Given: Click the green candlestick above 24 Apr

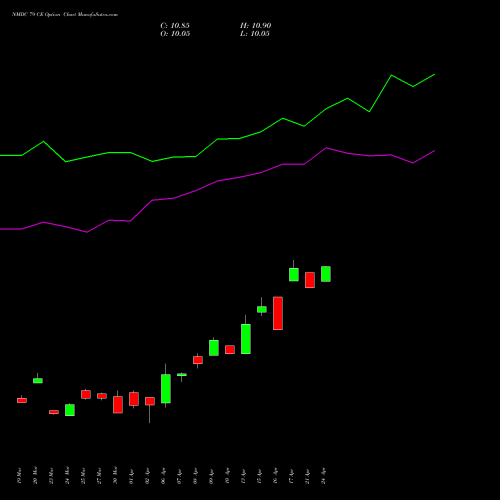Looking at the screenshot, I should 326,274.
